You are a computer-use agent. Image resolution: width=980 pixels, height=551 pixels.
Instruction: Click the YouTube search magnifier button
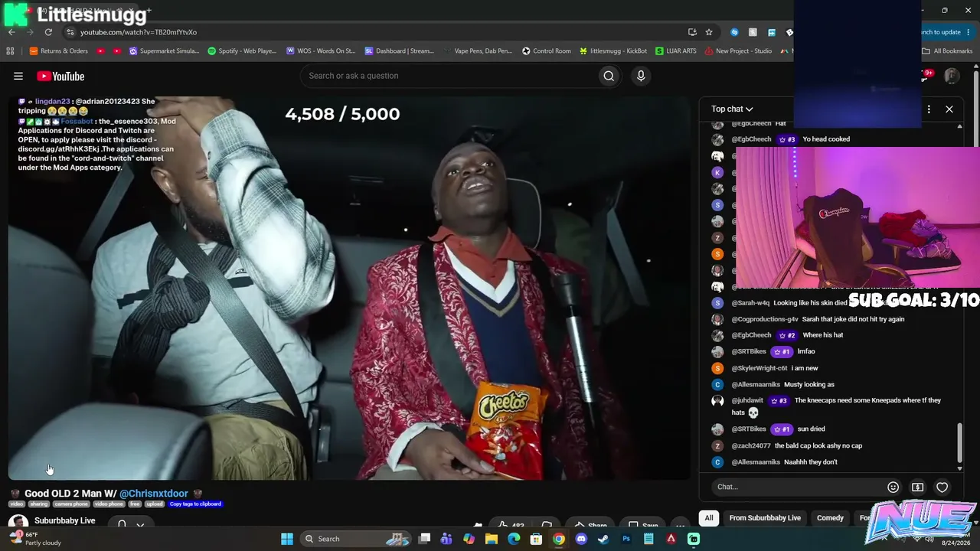click(x=609, y=76)
